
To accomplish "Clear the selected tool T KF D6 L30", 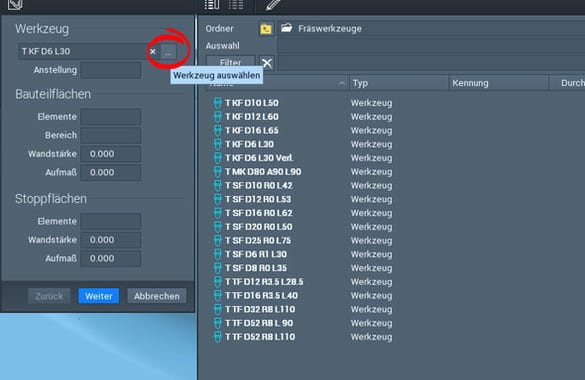I will click(x=153, y=52).
